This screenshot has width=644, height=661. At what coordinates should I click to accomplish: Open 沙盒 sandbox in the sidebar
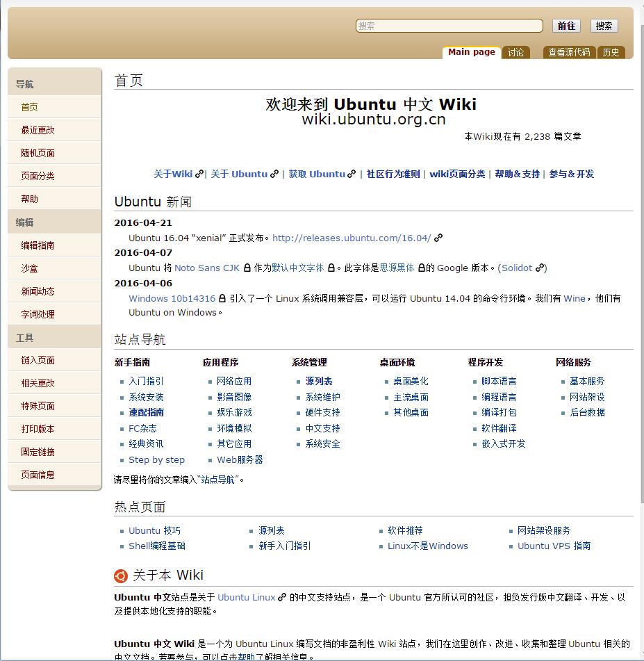click(x=29, y=268)
